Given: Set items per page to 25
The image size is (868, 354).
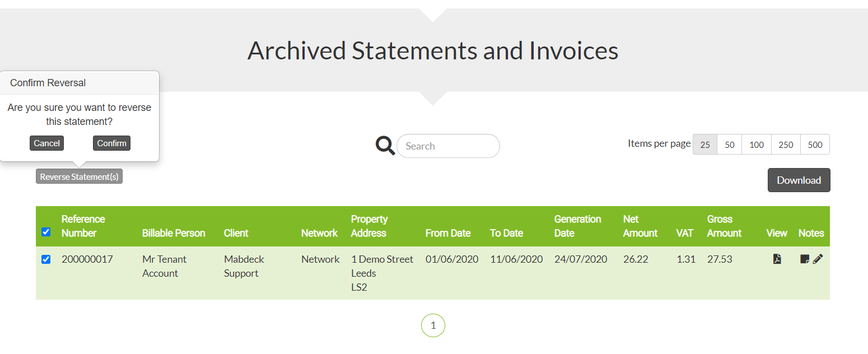Looking at the screenshot, I should click(x=705, y=145).
